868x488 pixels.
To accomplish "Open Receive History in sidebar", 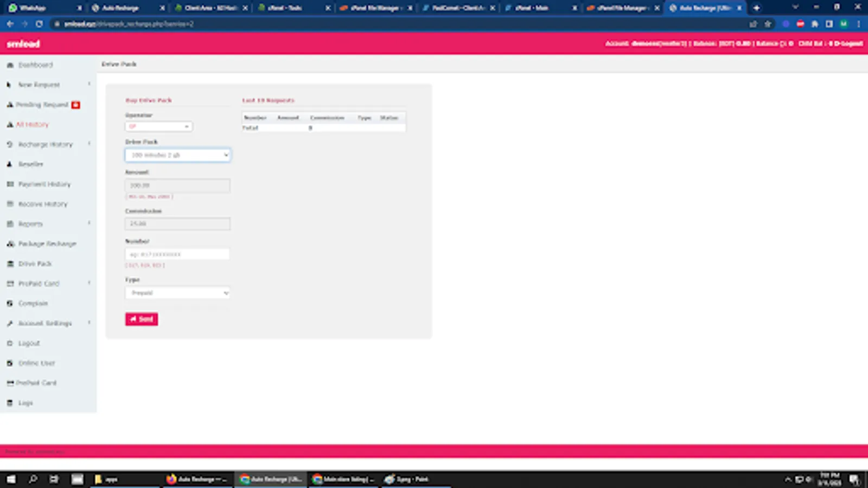I will [x=43, y=204].
